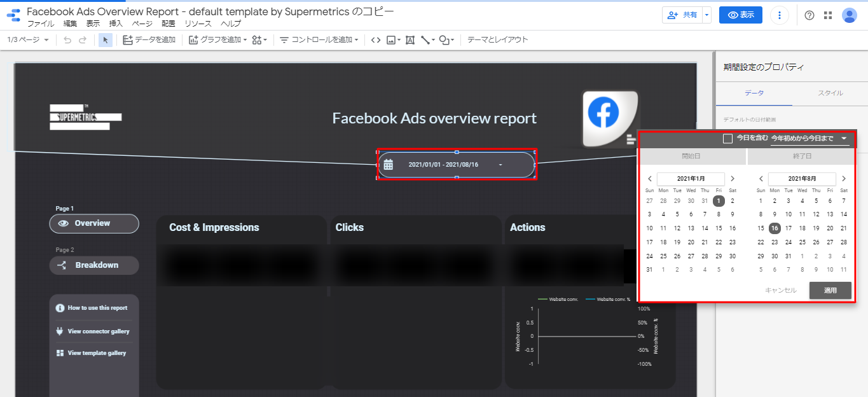This screenshot has width=868, height=397.
Task: Open the ファイル menu
Action: click(41, 24)
